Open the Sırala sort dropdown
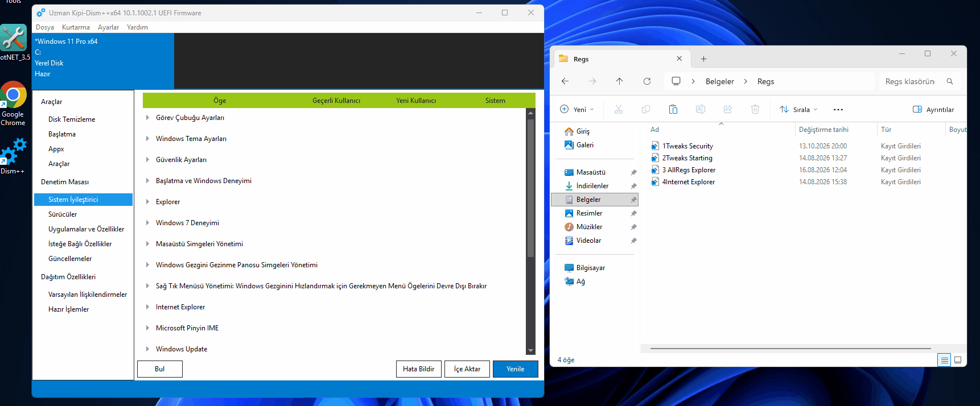Viewport: 980px width, 406px height. tap(799, 110)
